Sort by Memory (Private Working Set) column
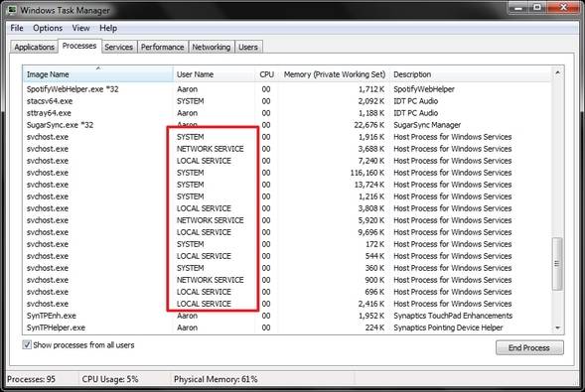 point(334,74)
